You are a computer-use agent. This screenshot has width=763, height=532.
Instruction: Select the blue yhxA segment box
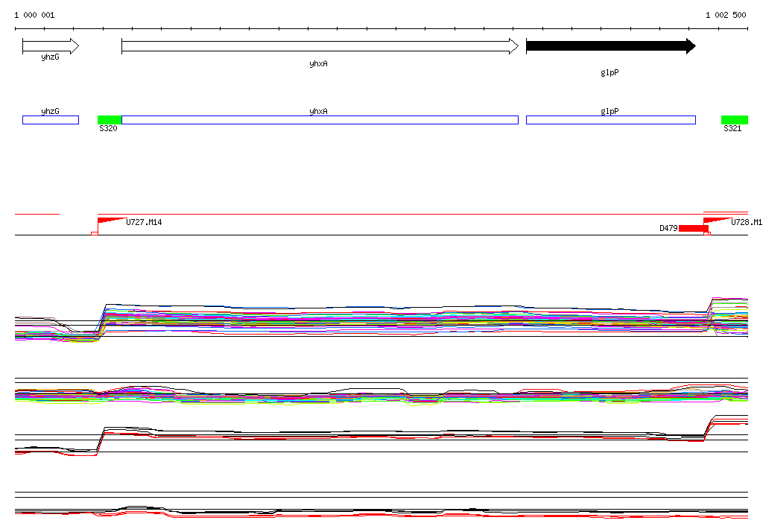(x=320, y=120)
